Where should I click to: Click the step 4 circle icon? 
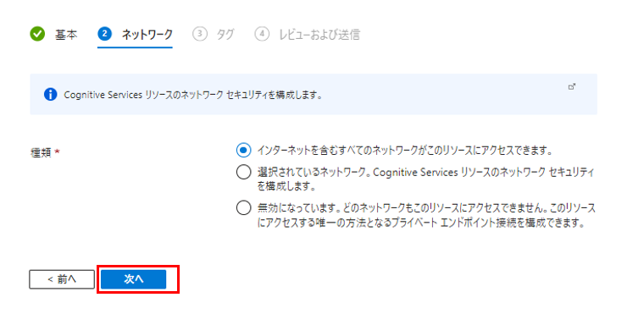[x=262, y=34]
